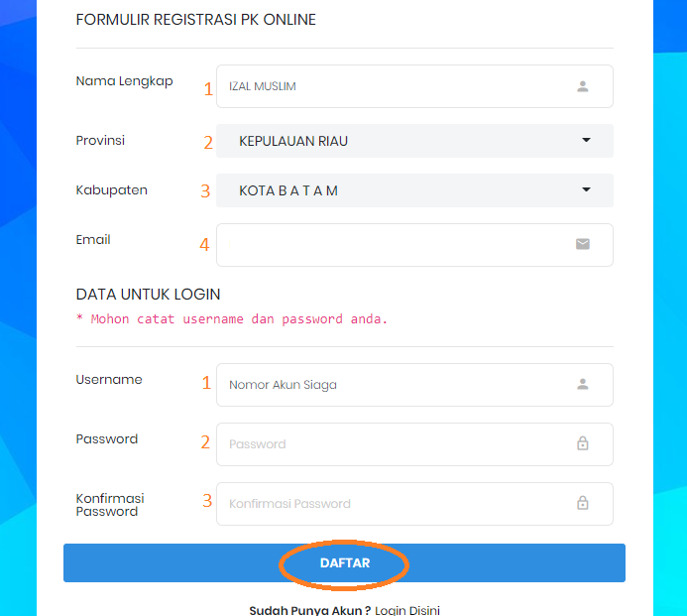Click the lock icon in Password field

click(x=583, y=443)
